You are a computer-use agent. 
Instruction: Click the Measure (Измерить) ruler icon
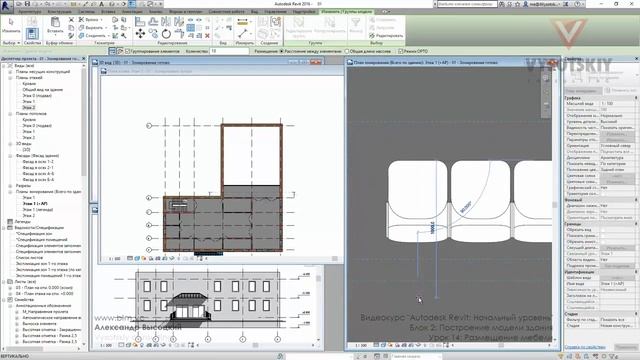(x=242, y=21)
